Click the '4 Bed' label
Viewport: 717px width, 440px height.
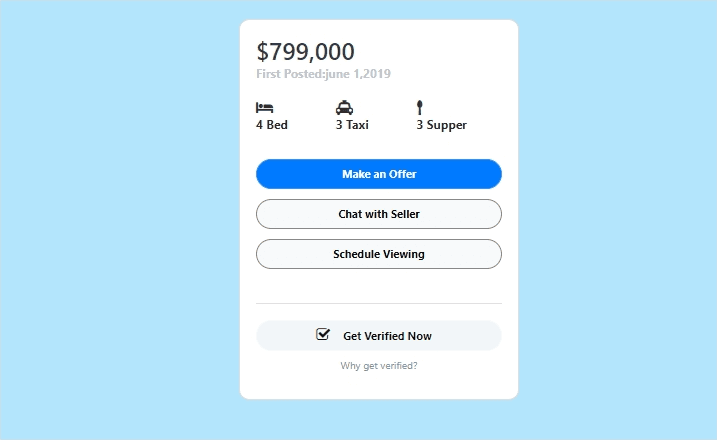tap(272, 125)
